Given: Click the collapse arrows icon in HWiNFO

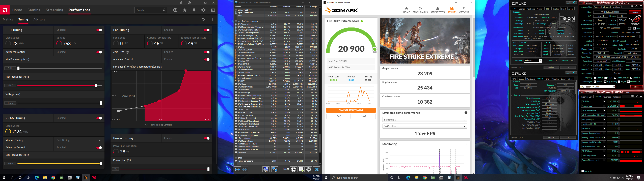Looking at the screenshot, I should pyautogui.click(x=245, y=169).
